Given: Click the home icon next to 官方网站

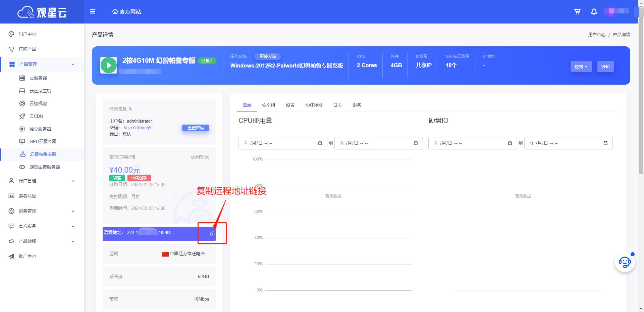Looking at the screenshot, I should click(x=115, y=11).
